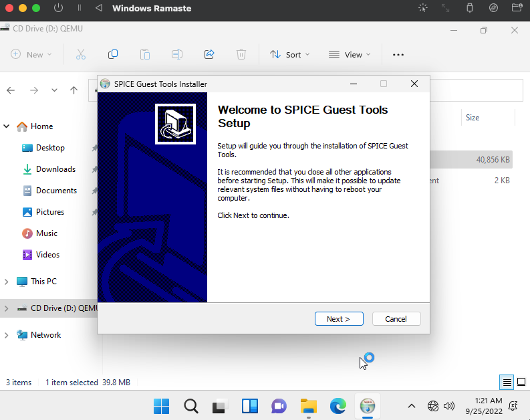Image resolution: width=530 pixels, height=420 pixels.
Task: Open network settings tray icon
Action: point(432,406)
